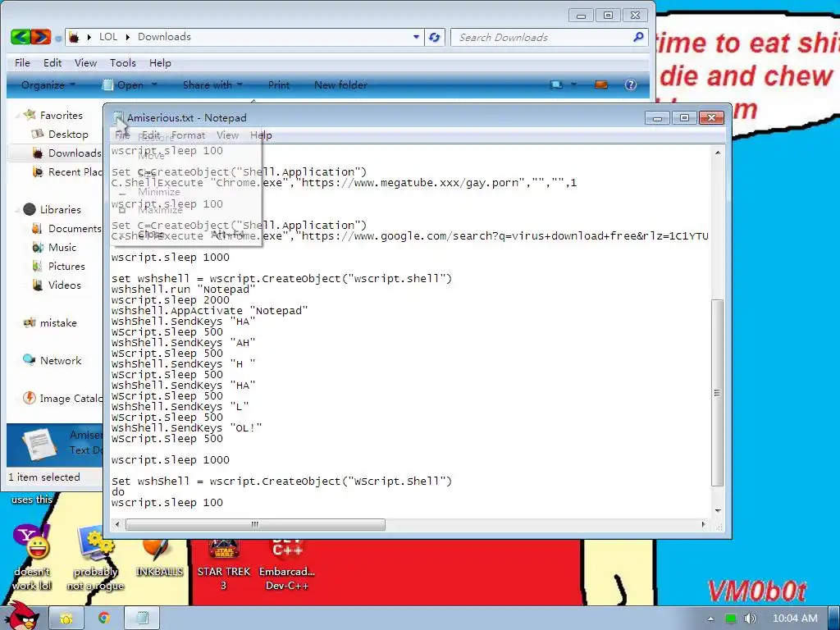Image resolution: width=840 pixels, height=630 pixels.
Task: Click the taskbar clock 10:04 AM
Action: pos(794,619)
